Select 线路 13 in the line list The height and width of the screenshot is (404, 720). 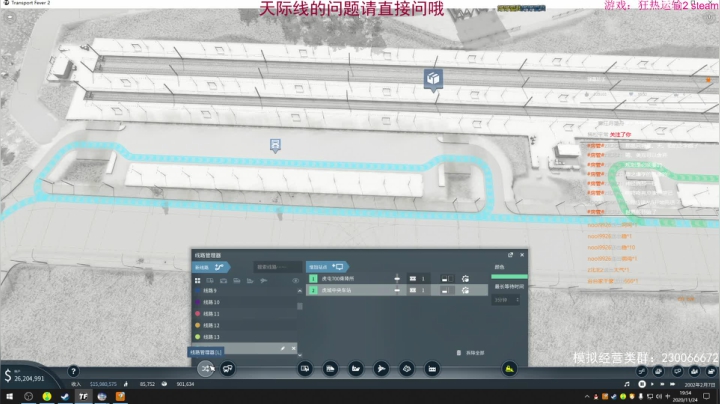pyautogui.click(x=244, y=337)
